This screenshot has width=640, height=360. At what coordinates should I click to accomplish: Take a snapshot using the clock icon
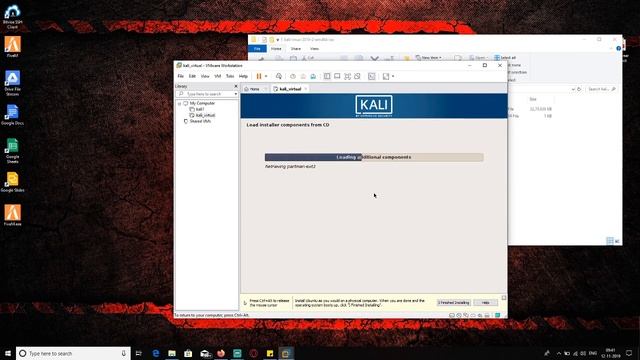coord(293,76)
